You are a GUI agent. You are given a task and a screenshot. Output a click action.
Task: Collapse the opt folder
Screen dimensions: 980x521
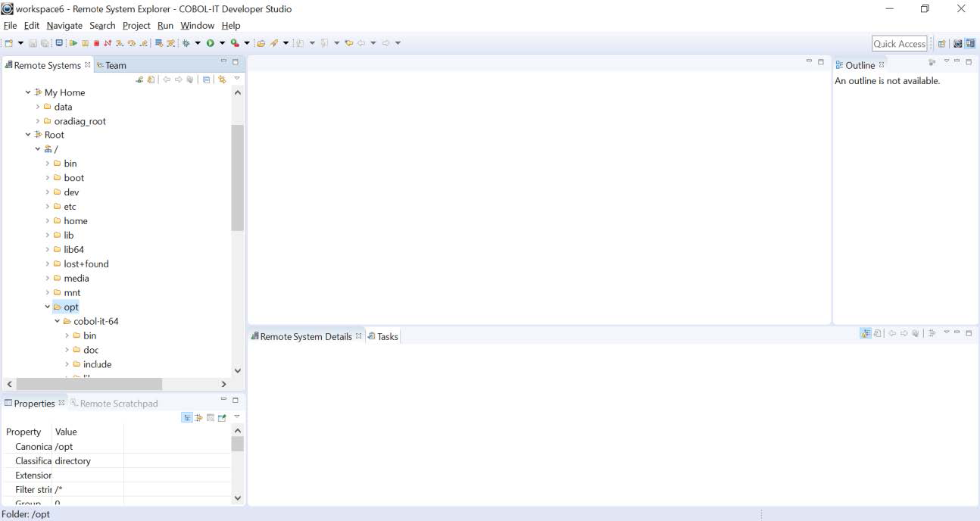tap(48, 307)
